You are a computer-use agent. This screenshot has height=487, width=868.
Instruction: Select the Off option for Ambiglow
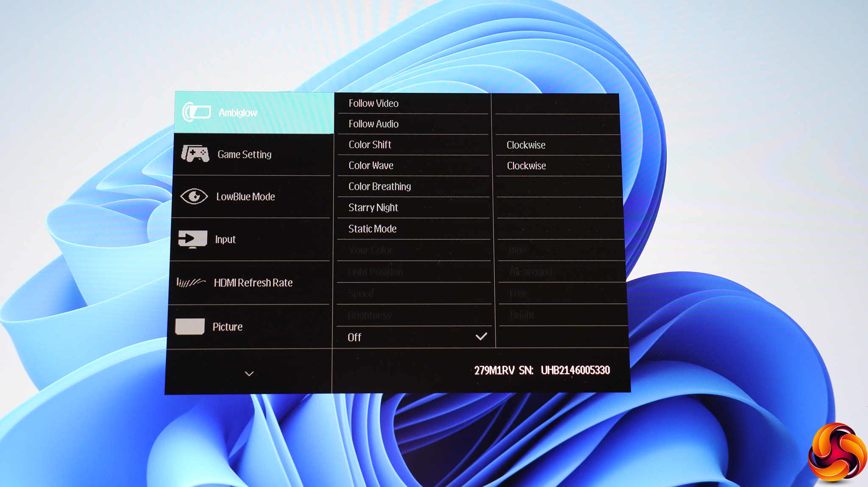coord(355,338)
